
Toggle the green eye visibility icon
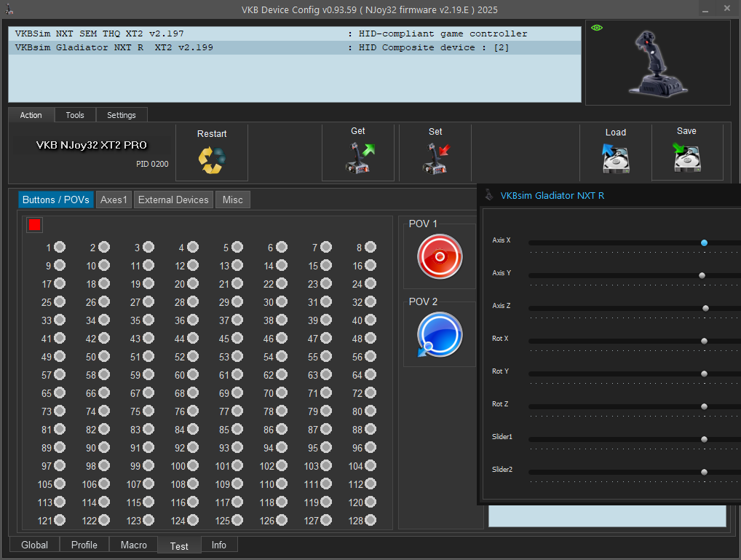[x=597, y=28]
